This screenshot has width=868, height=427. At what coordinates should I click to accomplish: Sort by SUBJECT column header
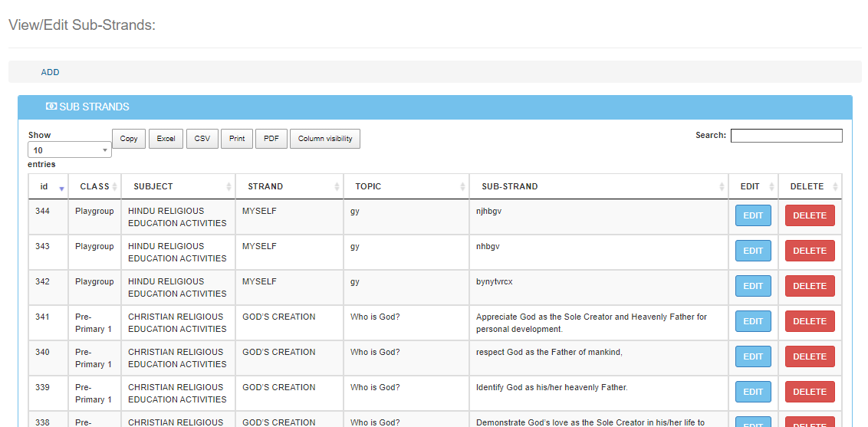pyautogui.click(x=178, y=186)
